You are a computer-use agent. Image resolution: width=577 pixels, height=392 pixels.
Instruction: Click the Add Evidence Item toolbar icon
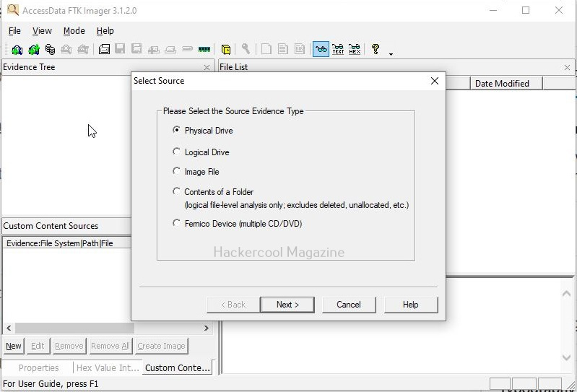16,50
